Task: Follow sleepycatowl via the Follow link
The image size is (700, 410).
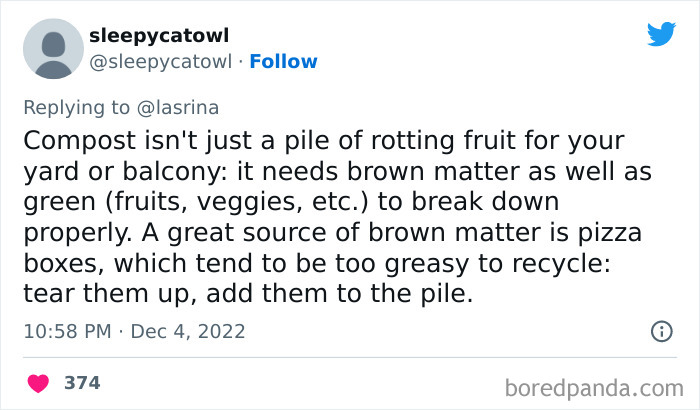Action: 283,62
